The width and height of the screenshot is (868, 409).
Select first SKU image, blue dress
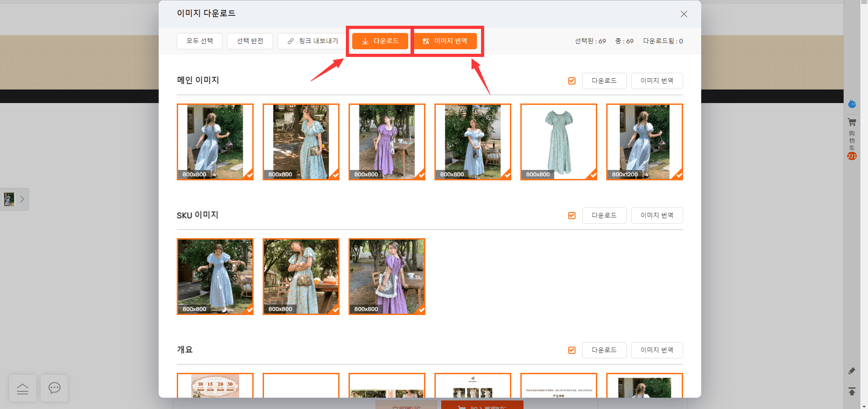[x=215, y=277]
